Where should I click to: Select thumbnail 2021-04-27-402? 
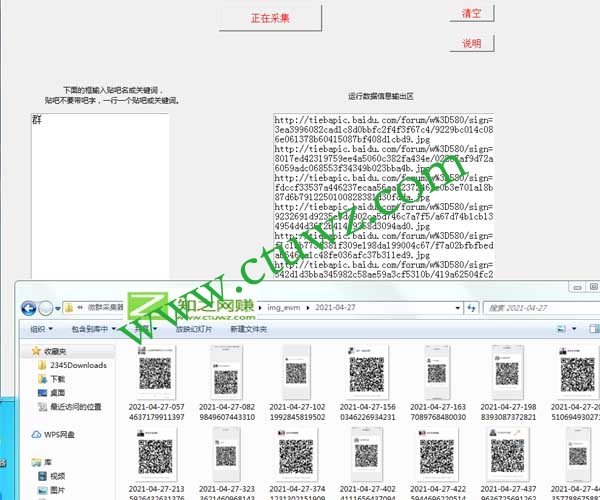(367, 454)
